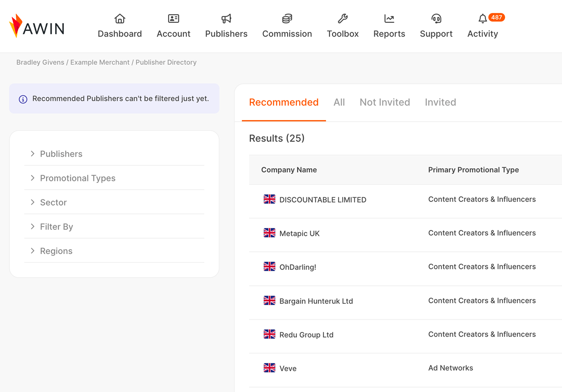562x392 pixels.
Task: Open the Dashboard menu label
Action: pos(120,34)
